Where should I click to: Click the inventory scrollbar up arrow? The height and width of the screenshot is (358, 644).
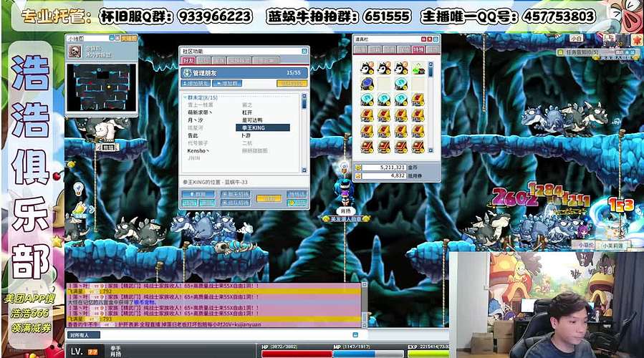click(431, 64)
